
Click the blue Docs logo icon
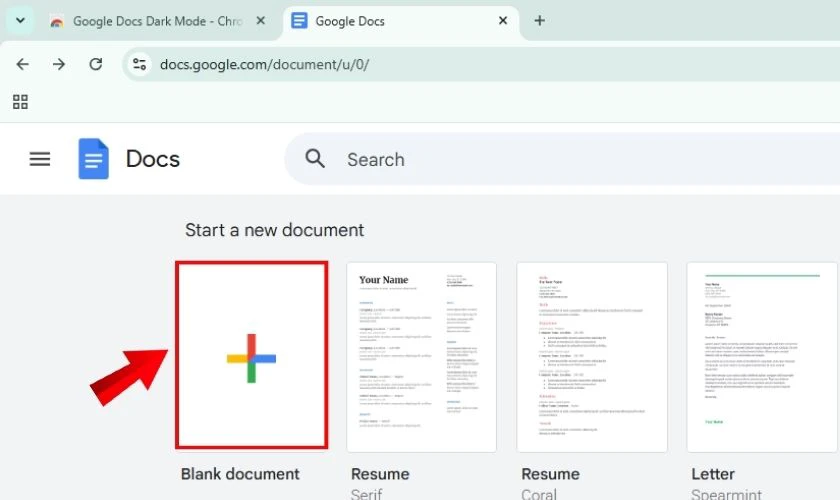pos(93,159)
